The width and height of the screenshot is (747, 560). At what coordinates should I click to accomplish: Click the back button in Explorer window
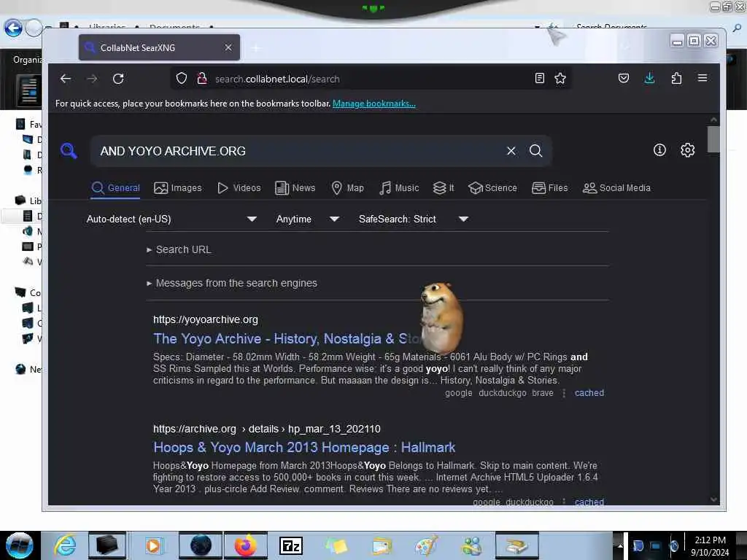(13, 28)
